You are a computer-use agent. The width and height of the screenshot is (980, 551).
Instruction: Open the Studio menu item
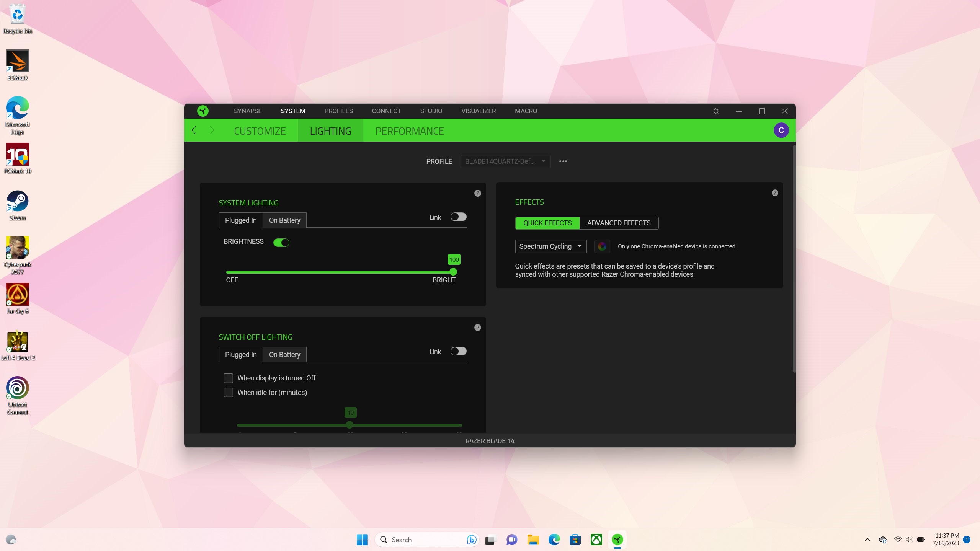[431, 111]
